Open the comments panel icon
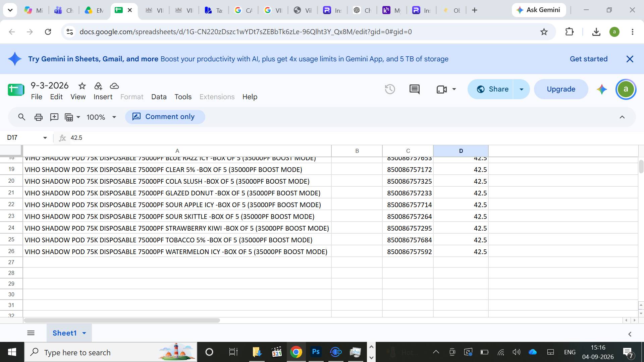This screenshot has width=644, height=362. click(415, 89)
